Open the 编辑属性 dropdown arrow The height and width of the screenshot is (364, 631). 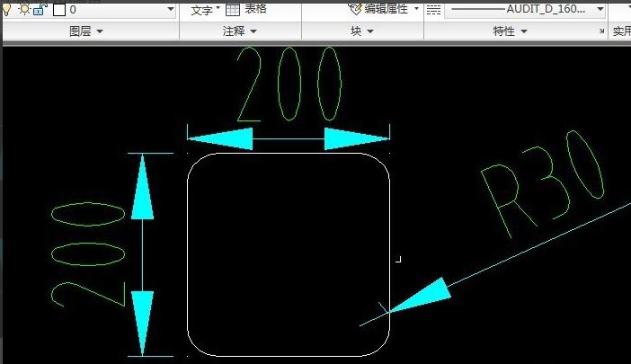pyautogui.click(x=416, y=8)
